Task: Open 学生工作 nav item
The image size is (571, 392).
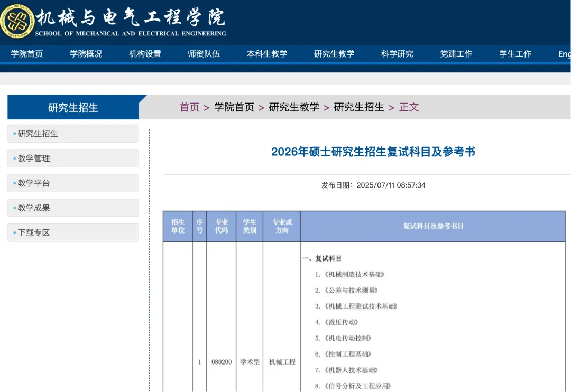Action: pyautogui.click(x=515, y=54)
